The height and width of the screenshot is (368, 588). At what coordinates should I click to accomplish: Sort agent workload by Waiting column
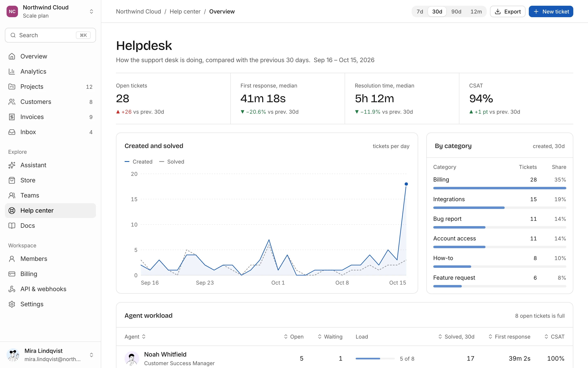[330, 337]
